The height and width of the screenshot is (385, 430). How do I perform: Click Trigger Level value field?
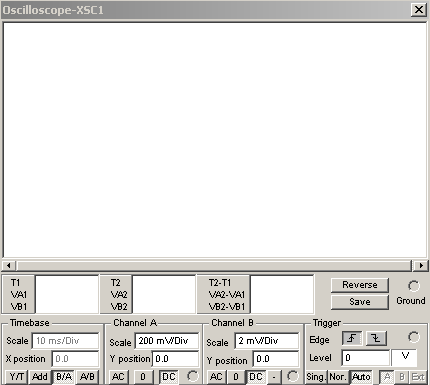click(x=366, y=358)
